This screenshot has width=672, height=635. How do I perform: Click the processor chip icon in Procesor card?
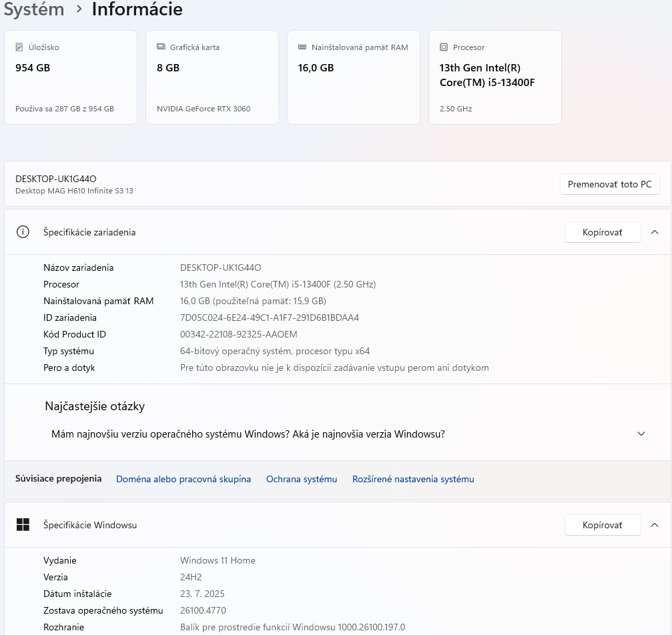click(444, 47)
